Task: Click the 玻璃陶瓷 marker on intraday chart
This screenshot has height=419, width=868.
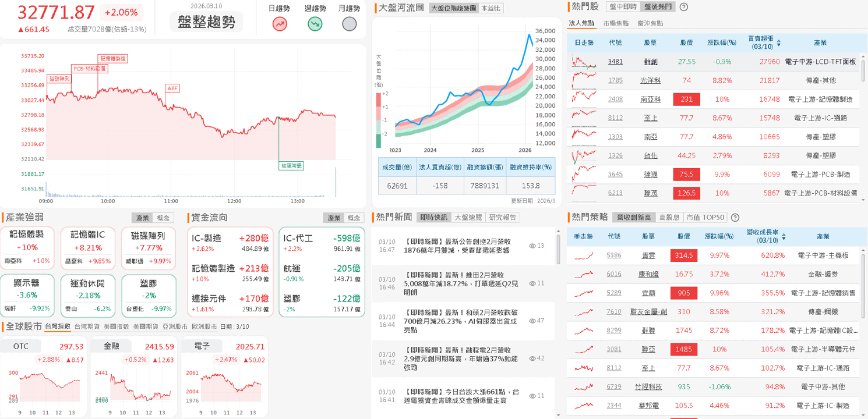Action: tap(292, 166)
